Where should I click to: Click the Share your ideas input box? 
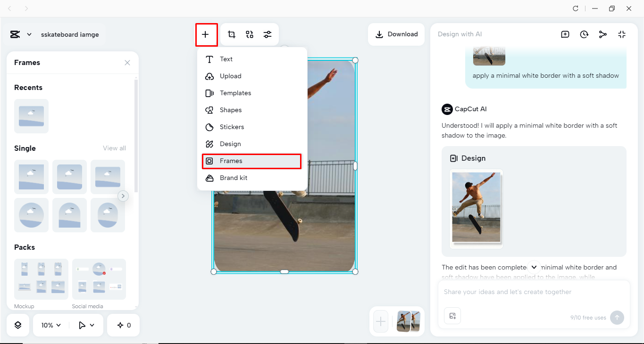point(534,292)
